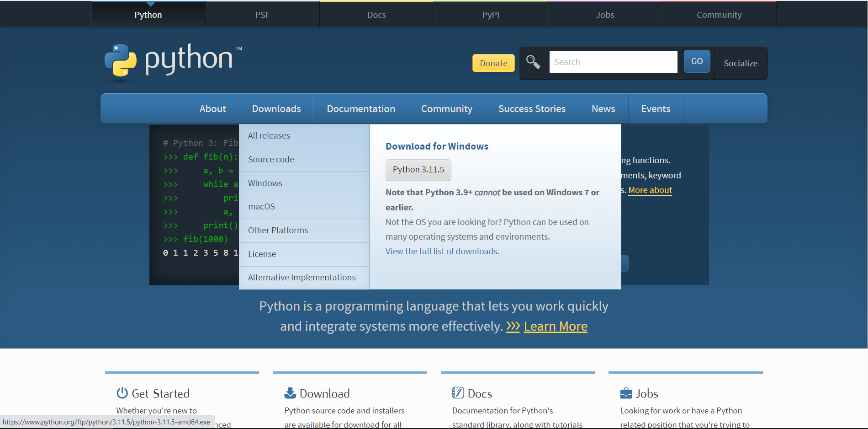Switch to the PyPI top tab
868x429 pixels.
[x=491, y=15]
